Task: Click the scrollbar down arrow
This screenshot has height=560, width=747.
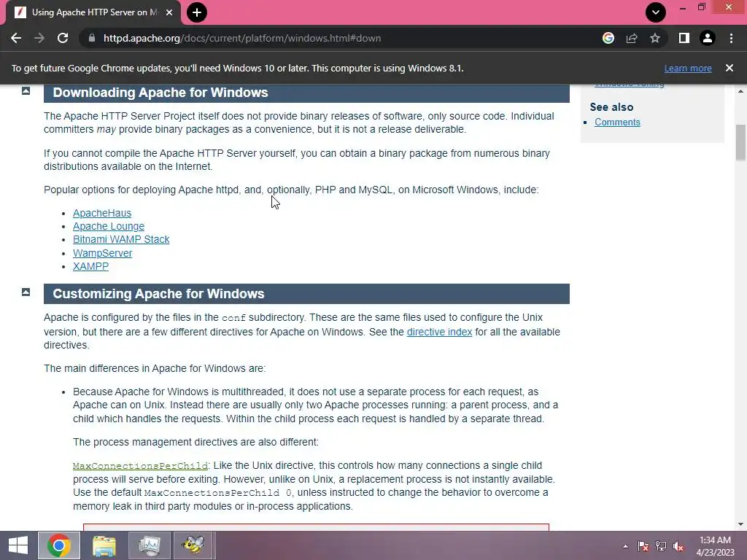Action: (x=741, y=524)
